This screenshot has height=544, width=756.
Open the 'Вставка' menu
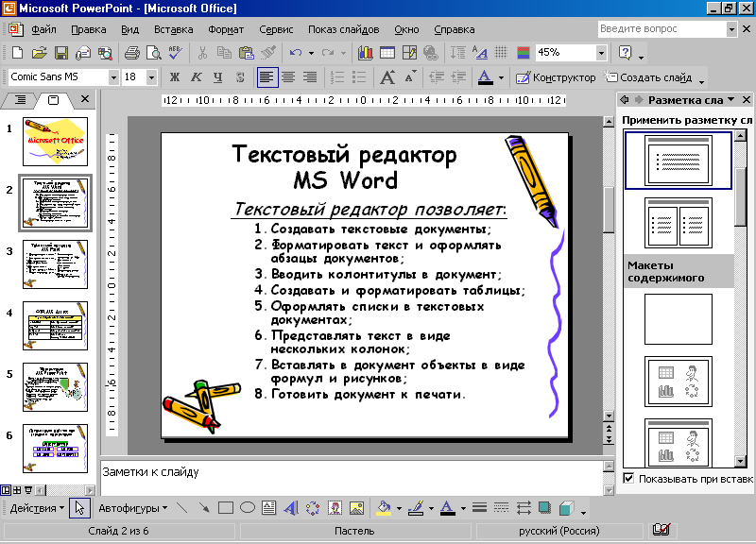coord(174,29)
